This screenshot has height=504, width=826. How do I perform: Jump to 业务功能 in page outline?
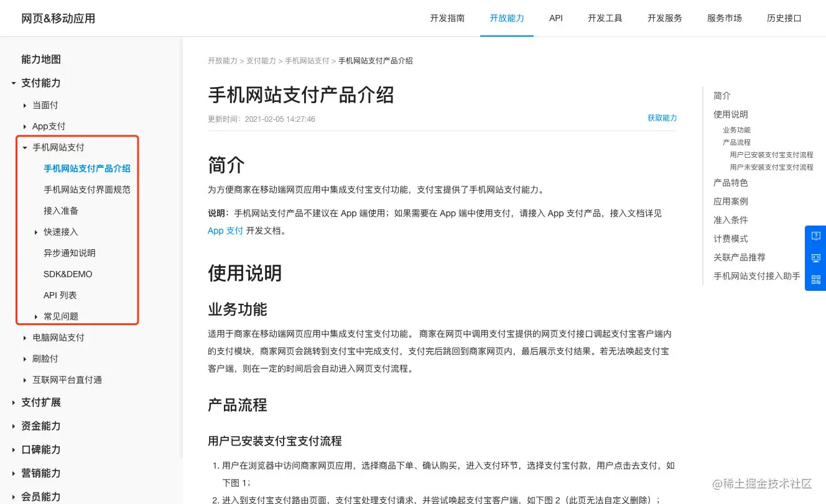pos(736,130)
